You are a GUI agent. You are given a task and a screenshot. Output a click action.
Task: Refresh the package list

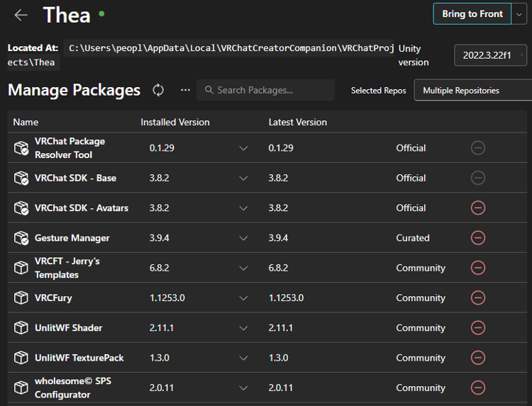pos(158,90)
